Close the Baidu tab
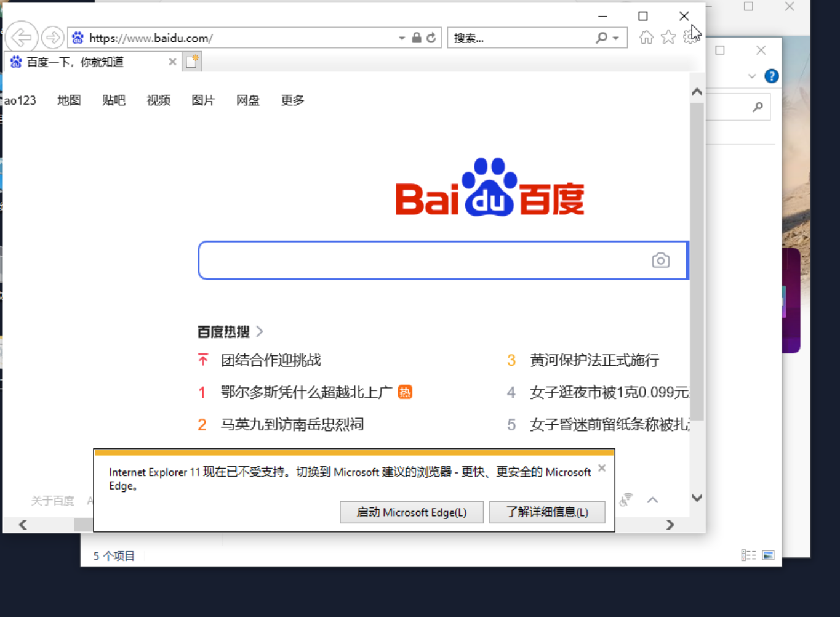This screenshot has width=840, height=617. click(x=172, y=62)
